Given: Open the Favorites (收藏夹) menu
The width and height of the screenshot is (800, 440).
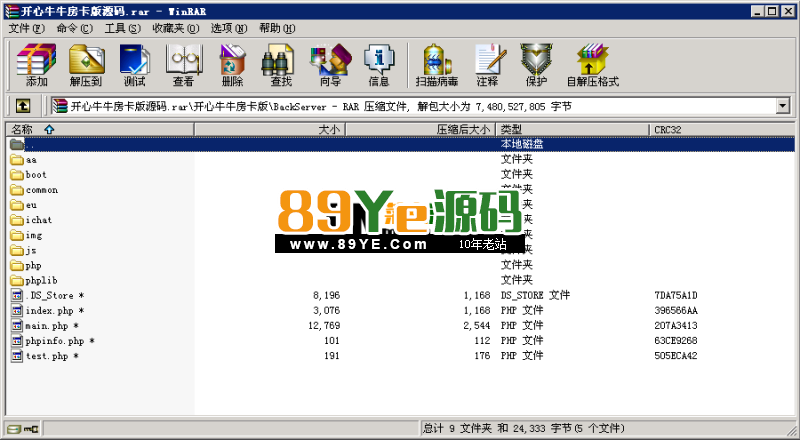Looking at the screenshot, I should (x=176, y=29).
